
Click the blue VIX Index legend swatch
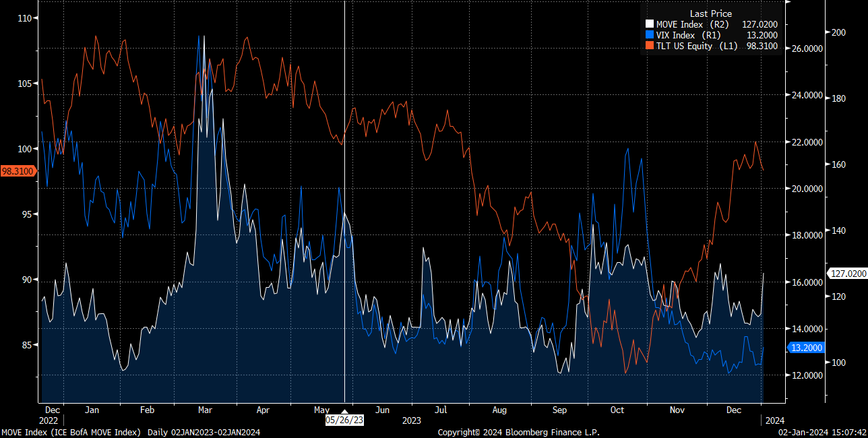[x=649, y=35]
